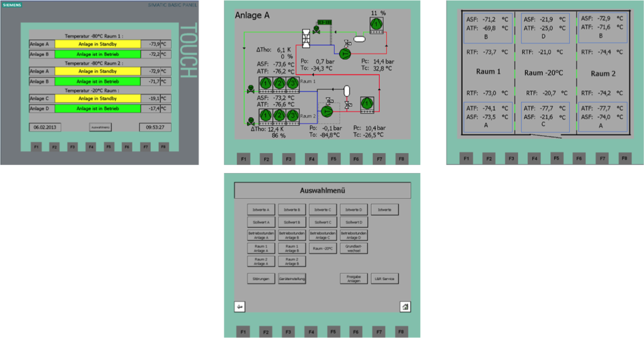
Task: Open the Auswahlmenü button on the overview screen
Action: pos(101,127)
